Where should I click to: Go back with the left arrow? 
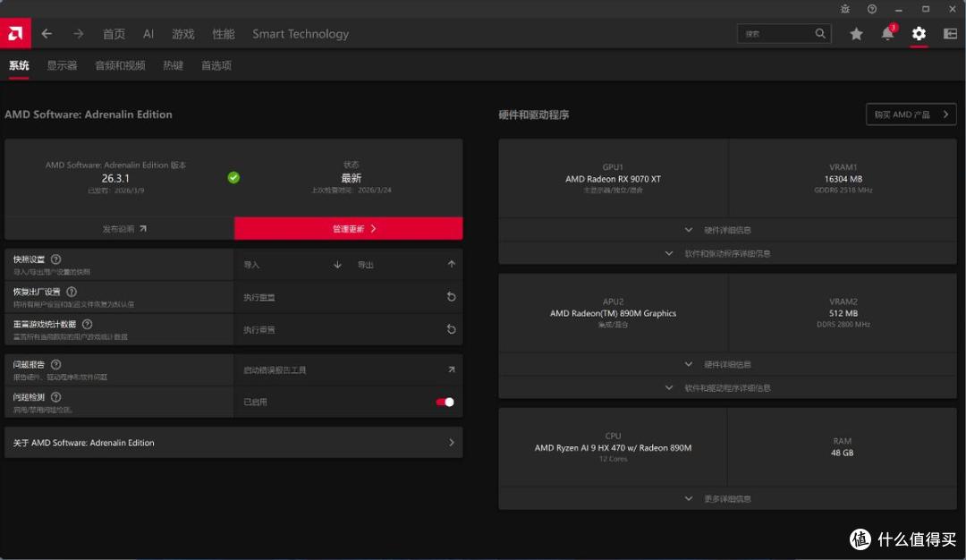click(x=47, y=34)
